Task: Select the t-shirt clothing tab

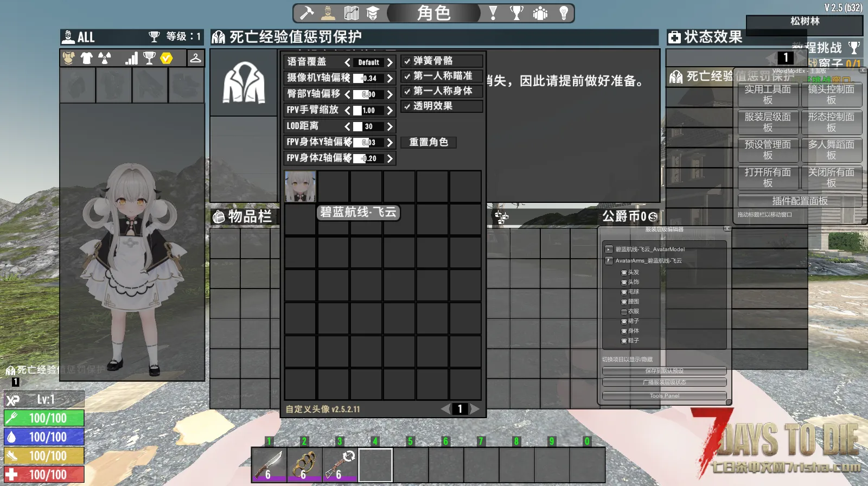Action: point(87,58)
